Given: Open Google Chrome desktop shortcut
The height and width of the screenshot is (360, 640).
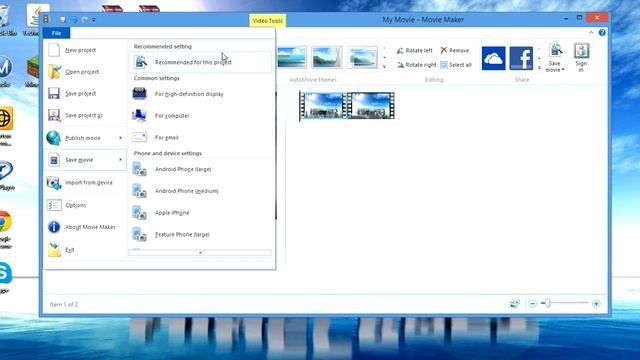Looking at the screenshot, I should point(5,230).
